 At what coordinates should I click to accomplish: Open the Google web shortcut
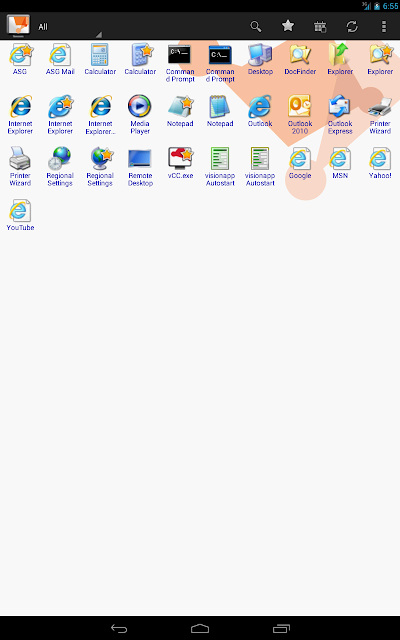300,163
